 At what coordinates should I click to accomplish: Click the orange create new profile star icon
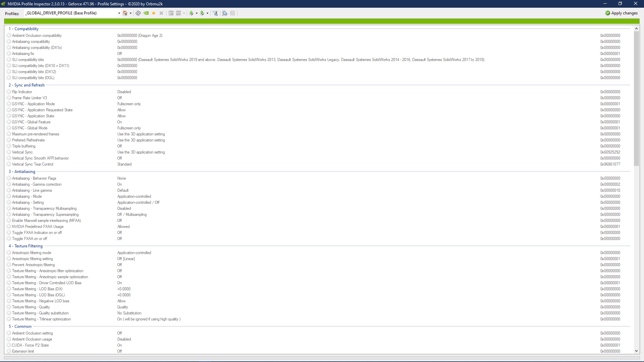pyautogui.click(x=154, y=13)
